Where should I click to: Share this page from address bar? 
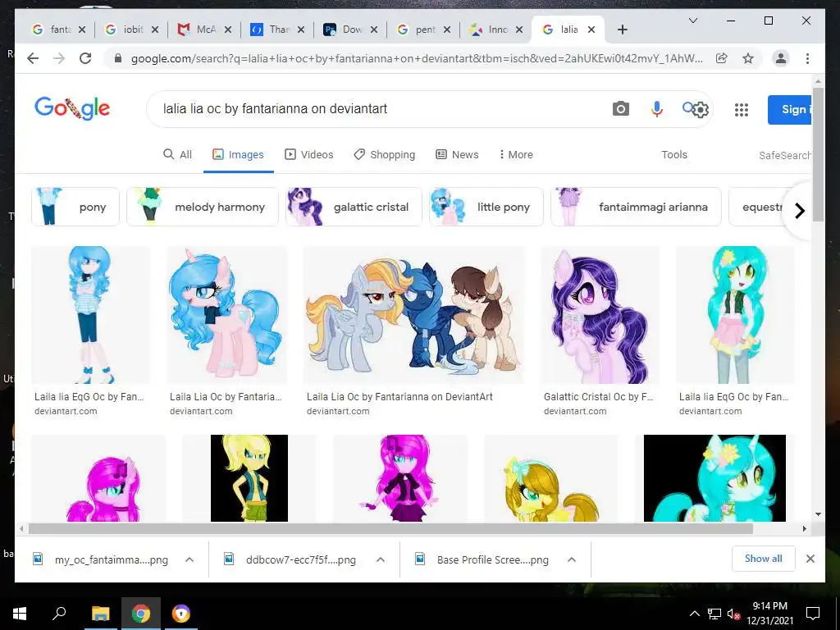click(722, 58)
